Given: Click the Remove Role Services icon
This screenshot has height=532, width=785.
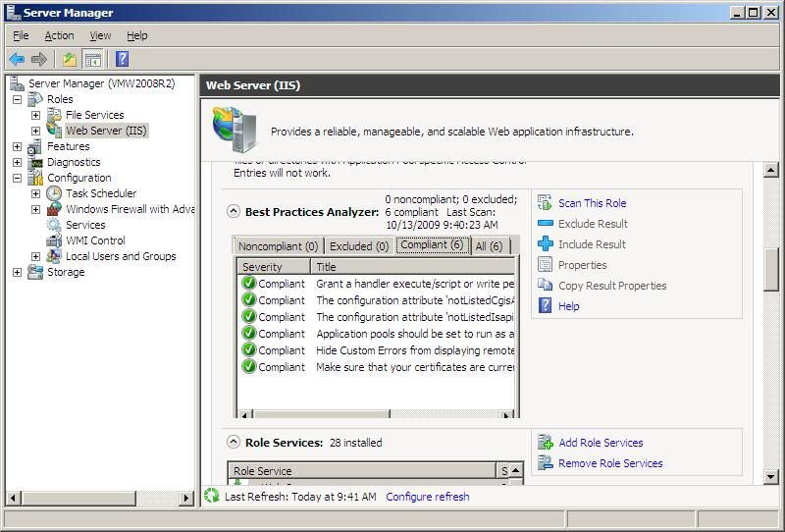Looking at the screenshot, I should click(546, 462).
